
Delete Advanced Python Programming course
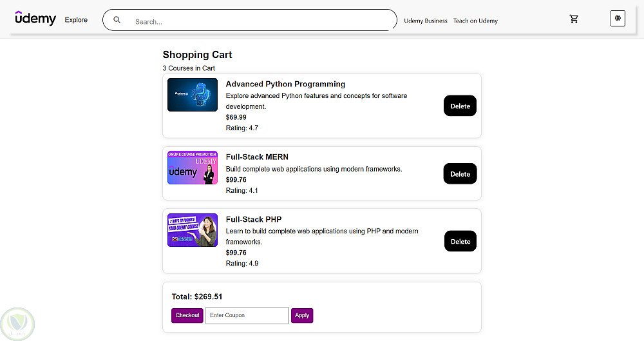coord(460,106)
